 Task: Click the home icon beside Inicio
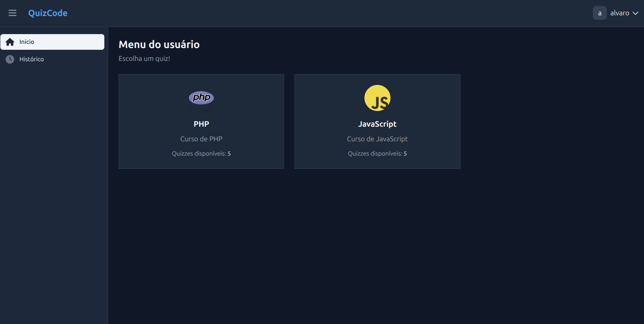(10, 42)
